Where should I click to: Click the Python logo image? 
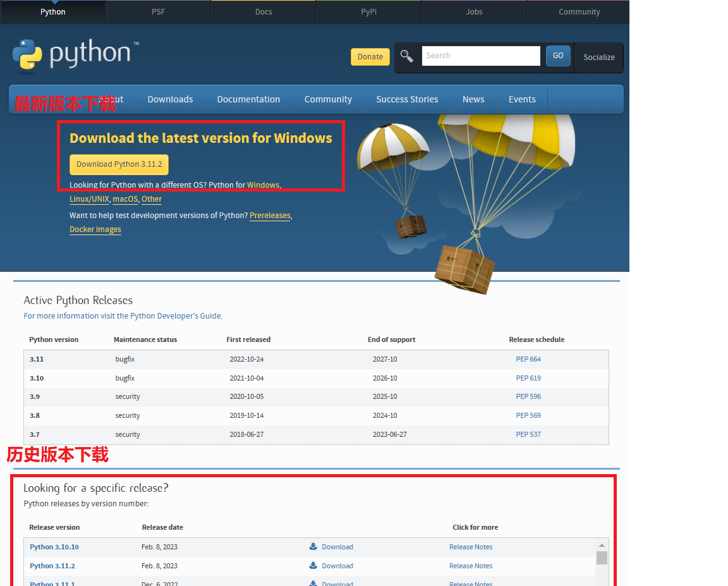coord(76,55)
